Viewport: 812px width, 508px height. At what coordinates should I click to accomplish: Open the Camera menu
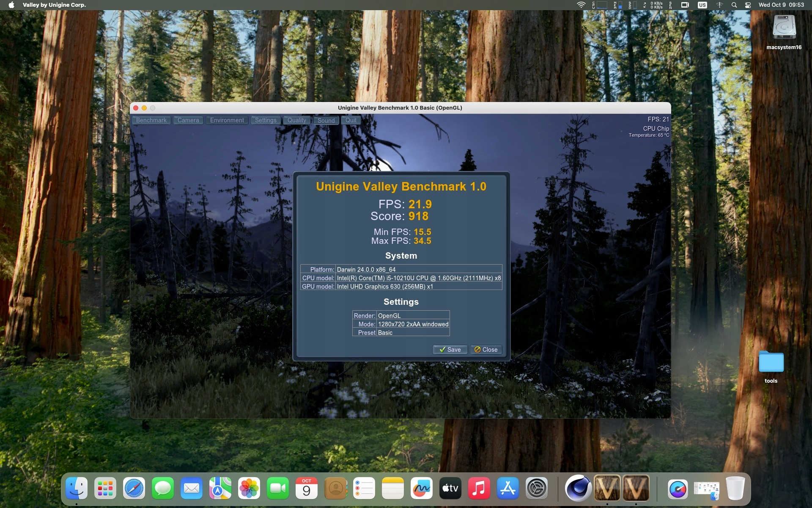188,120
